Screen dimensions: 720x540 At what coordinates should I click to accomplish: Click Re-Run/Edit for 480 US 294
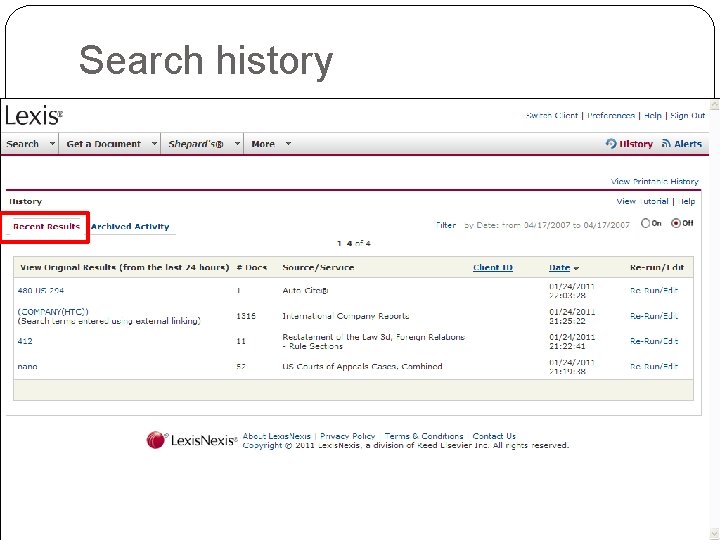point(654,290)
